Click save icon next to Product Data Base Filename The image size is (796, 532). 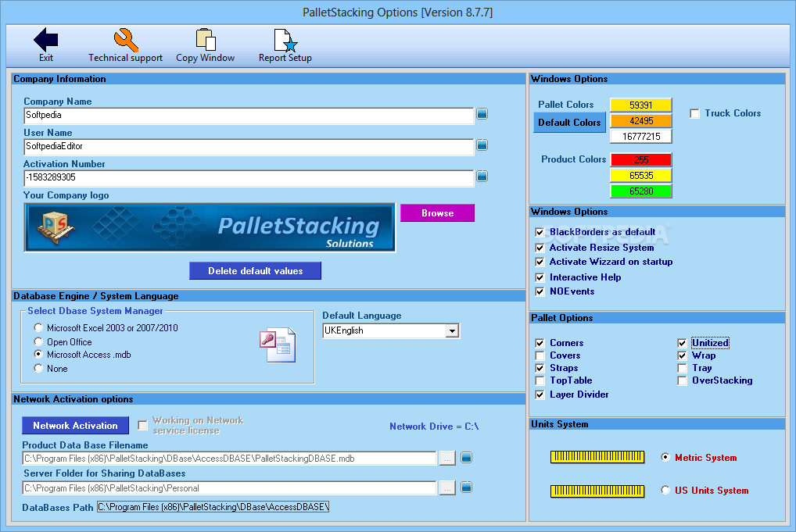click(467, 458)
